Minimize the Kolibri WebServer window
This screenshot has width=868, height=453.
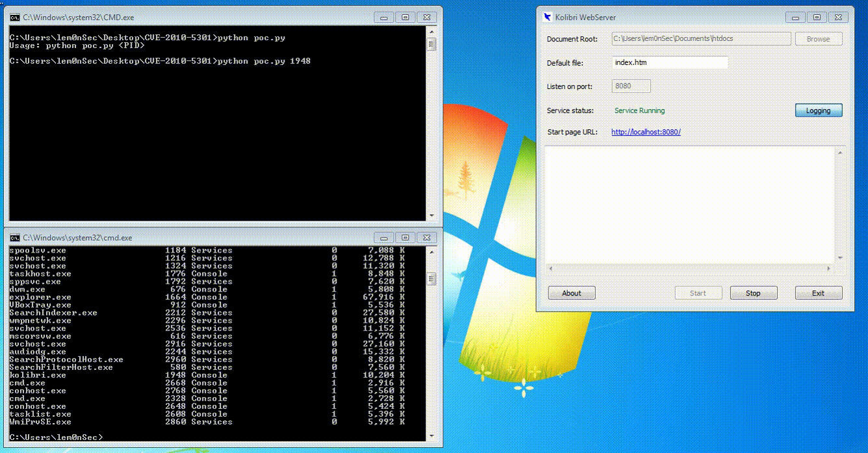(795, 18)
